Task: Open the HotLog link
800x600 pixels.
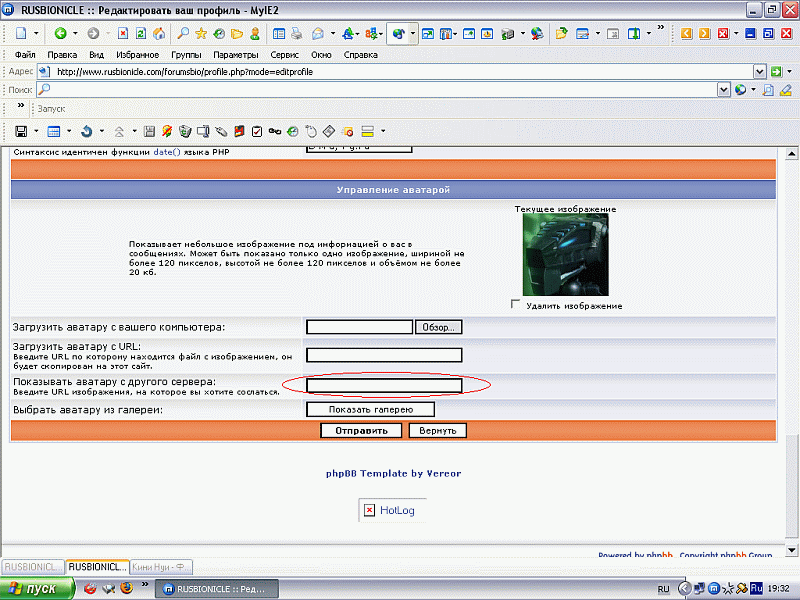Action: [x=397, y=510]
